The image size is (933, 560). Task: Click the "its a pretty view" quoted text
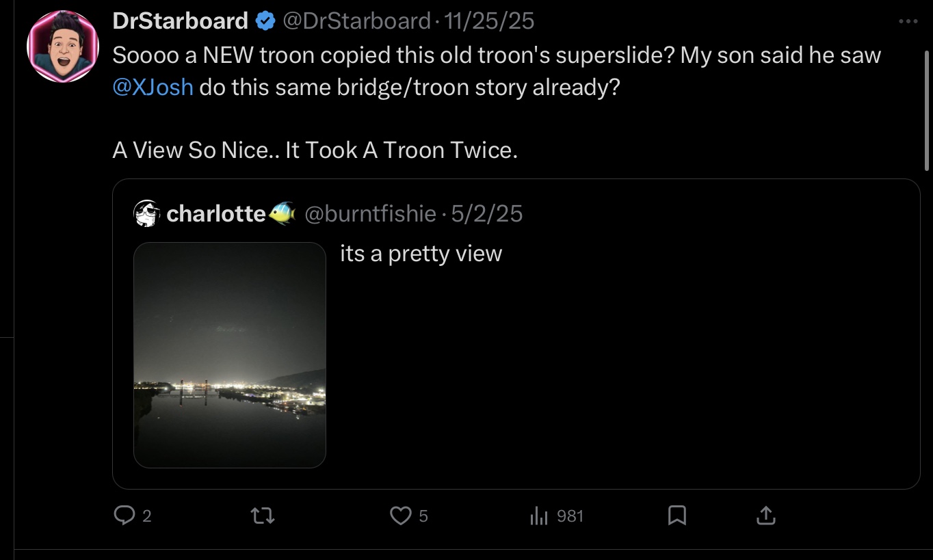(x=421, y=254)
